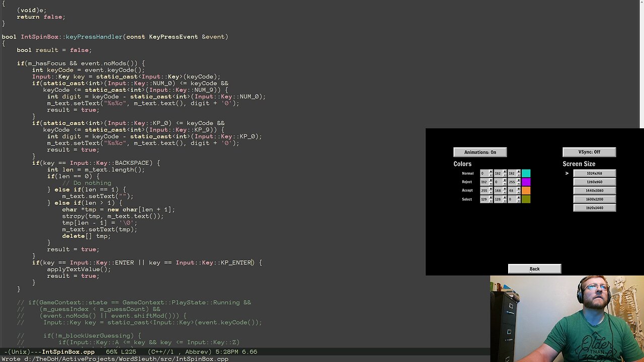644x362 pixels.
Task: Turn VSync on
Action: tap(589, 152)
